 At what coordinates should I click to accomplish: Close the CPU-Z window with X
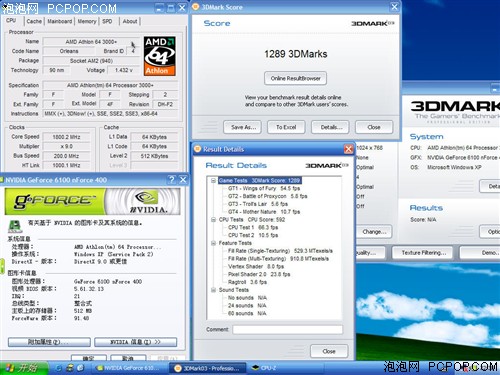182,8
